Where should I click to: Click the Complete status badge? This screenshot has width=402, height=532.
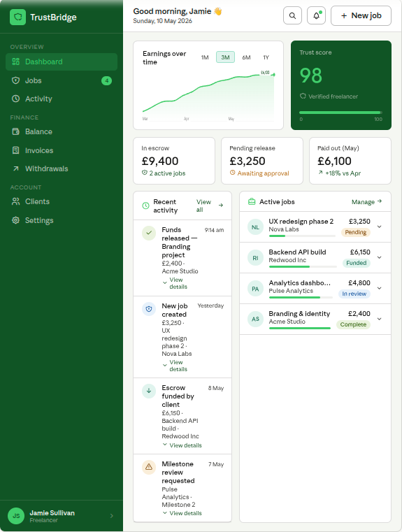coord(353,324)
